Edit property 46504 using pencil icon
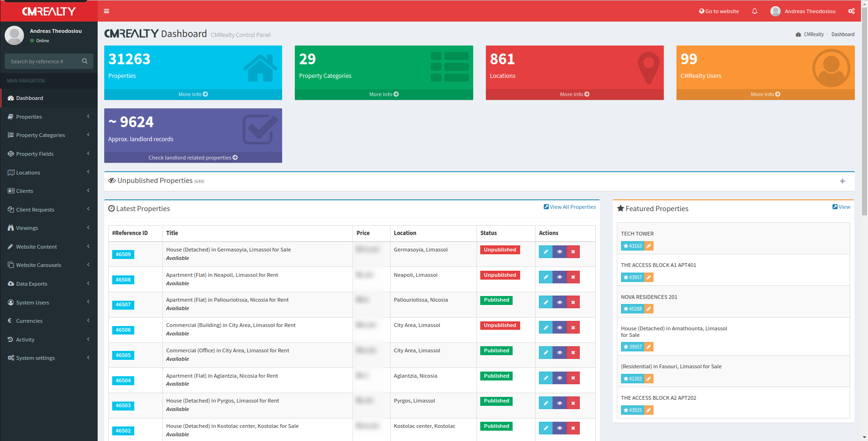Image resolution: width=868 pixels, height=441 pixels. click(x=545, y=378)
